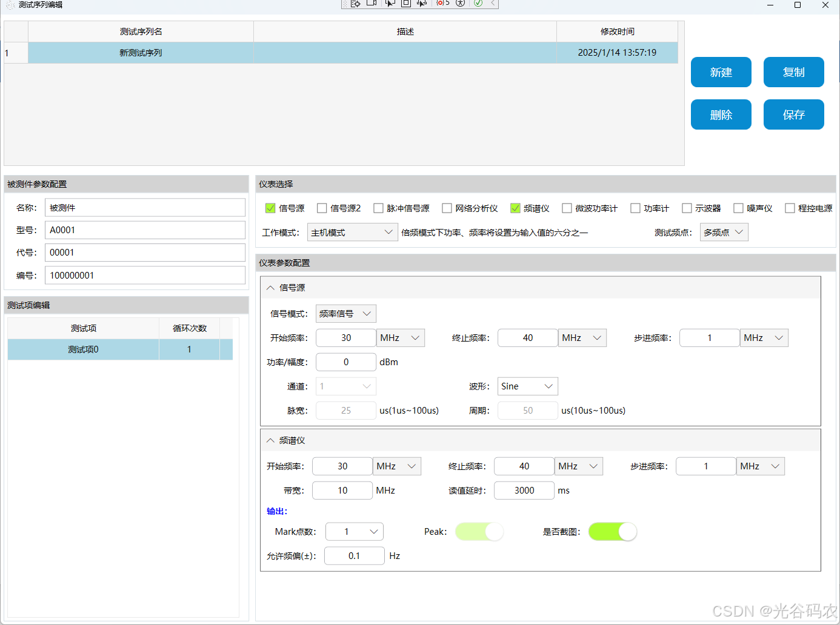840x625 pixels.
Task: Select the 测试项0 cell
Action: coord(84,349)
